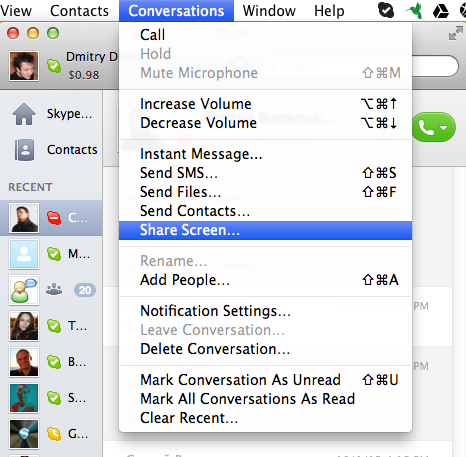
Task: Select the recent contact with busy status
Action: pyautogui.click(x=51, y=218)
